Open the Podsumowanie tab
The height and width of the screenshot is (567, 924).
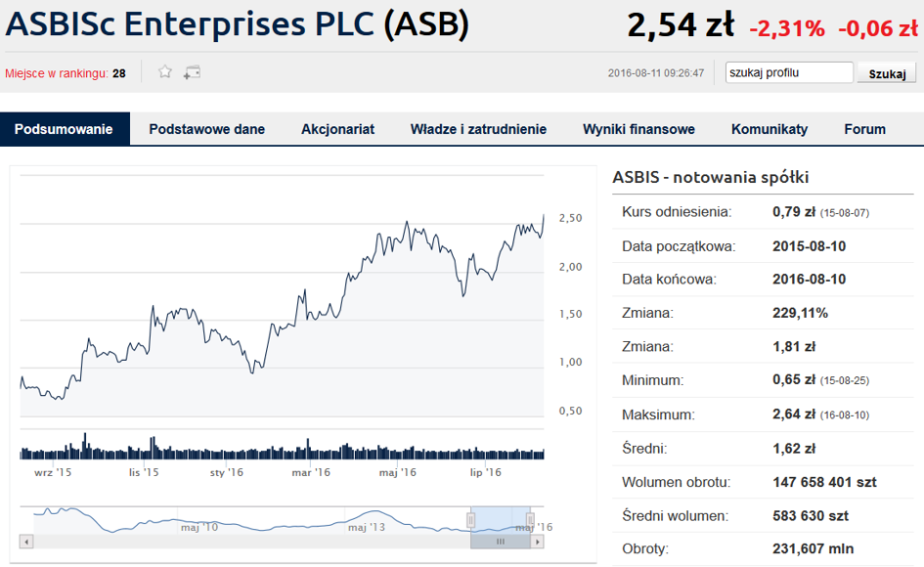coord(64,129)
